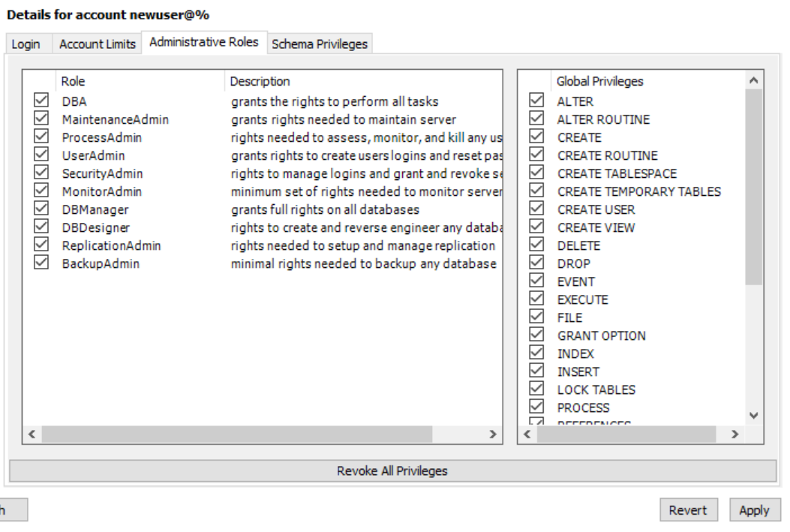Toggle the CREATE VIEW privilege checkbox

(x=536, y=227)
